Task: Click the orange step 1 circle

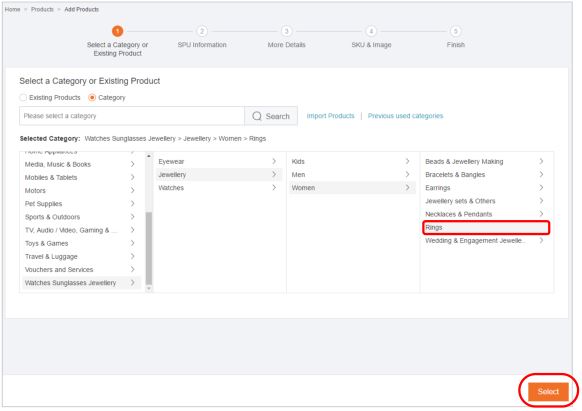Action: pyautogui.click(x=118, y=31)
